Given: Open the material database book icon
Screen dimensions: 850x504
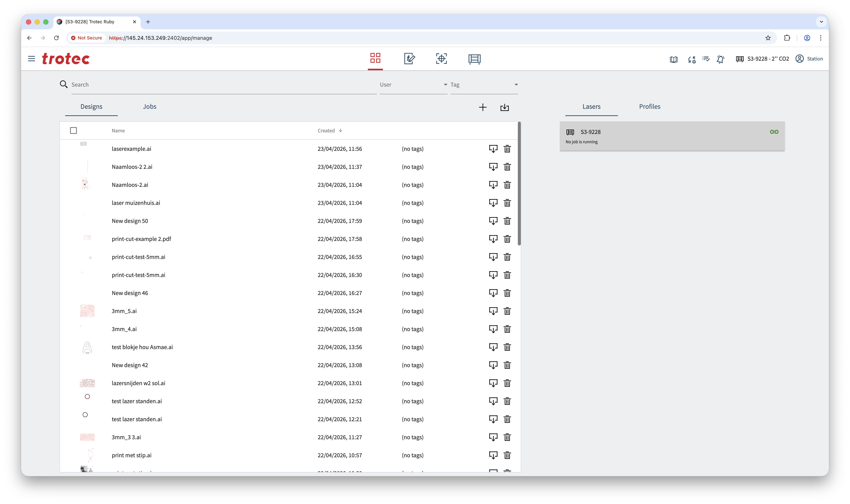Looking at the screenshot, I should click(x=674, y=59).
